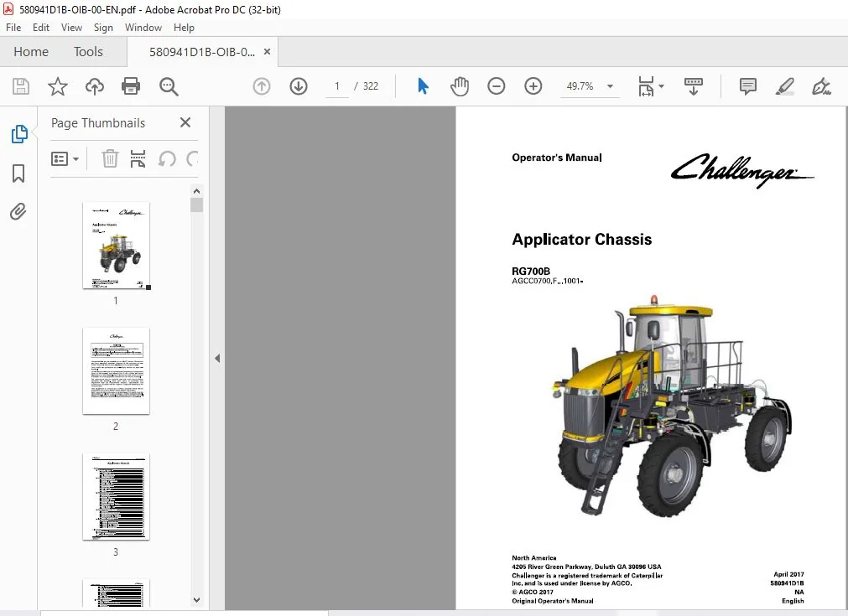Close the 580941D1B-OIB-0... document tab
This screenshot has height=616, width=848.
[x=268, y=52]
